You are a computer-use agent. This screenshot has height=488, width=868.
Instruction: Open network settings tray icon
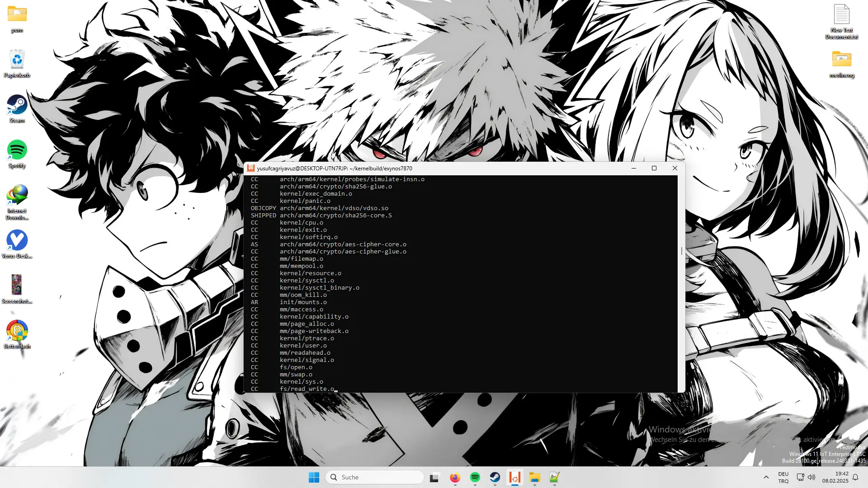click(800, 477)
